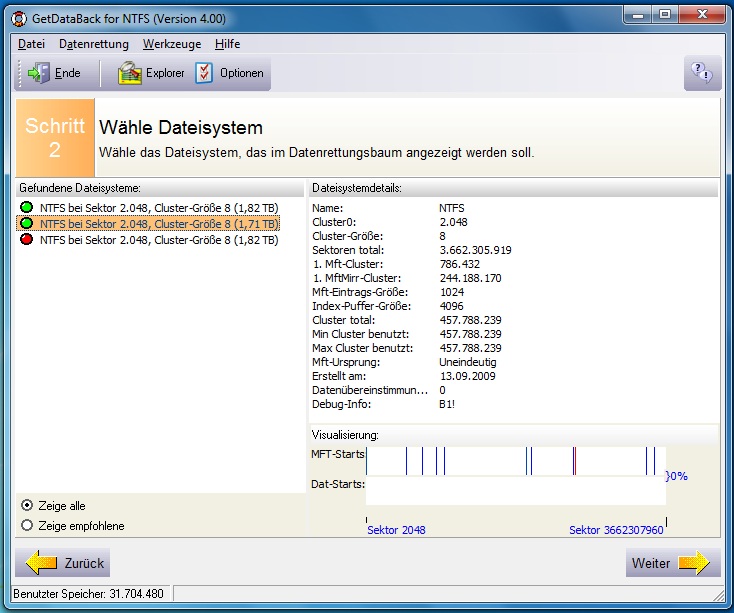The height and width of the screenshot is (613, 734).
Task: Go back with the Zurück button
Action: pyautogui.click(x=63, y=562)
